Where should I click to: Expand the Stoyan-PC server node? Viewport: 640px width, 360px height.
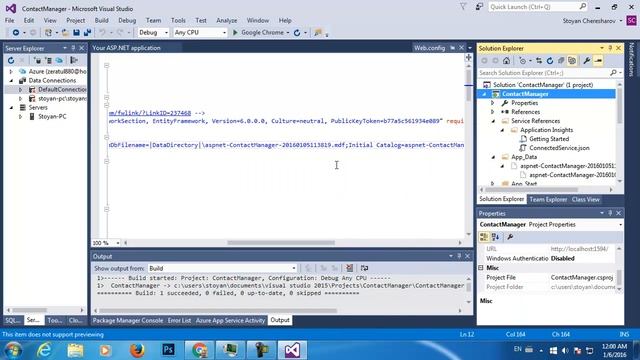click(x=20, y=116)
